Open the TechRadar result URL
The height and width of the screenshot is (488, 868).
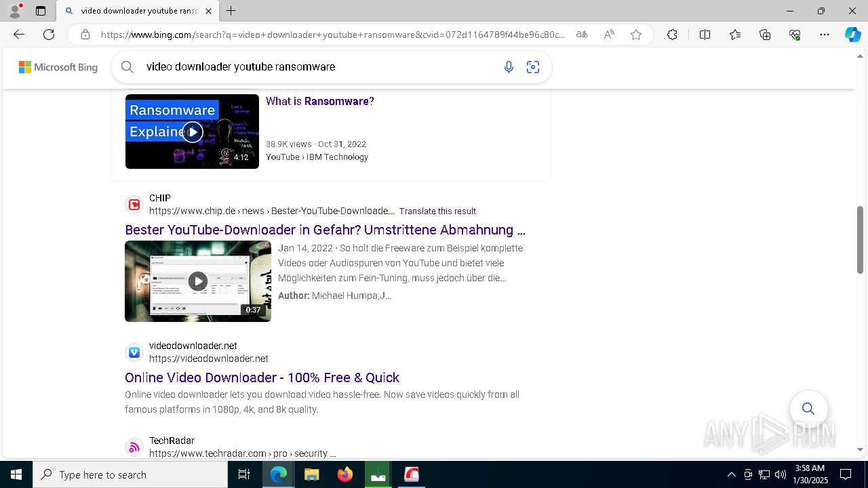coord(242,453)
